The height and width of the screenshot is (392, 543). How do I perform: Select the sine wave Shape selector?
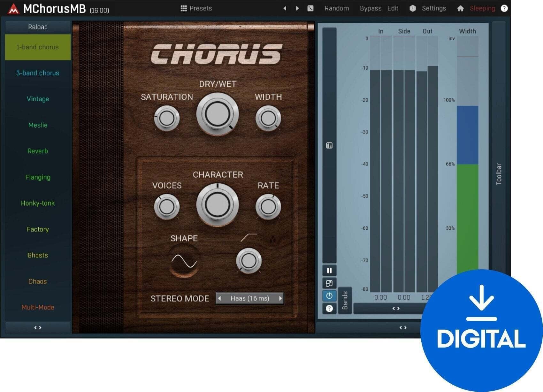point(184,261)
